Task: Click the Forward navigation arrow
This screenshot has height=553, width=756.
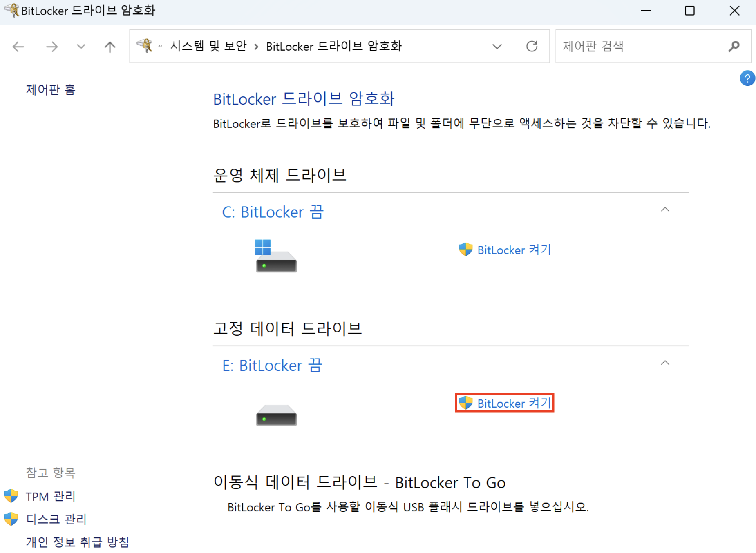Action: coord(52,47)
